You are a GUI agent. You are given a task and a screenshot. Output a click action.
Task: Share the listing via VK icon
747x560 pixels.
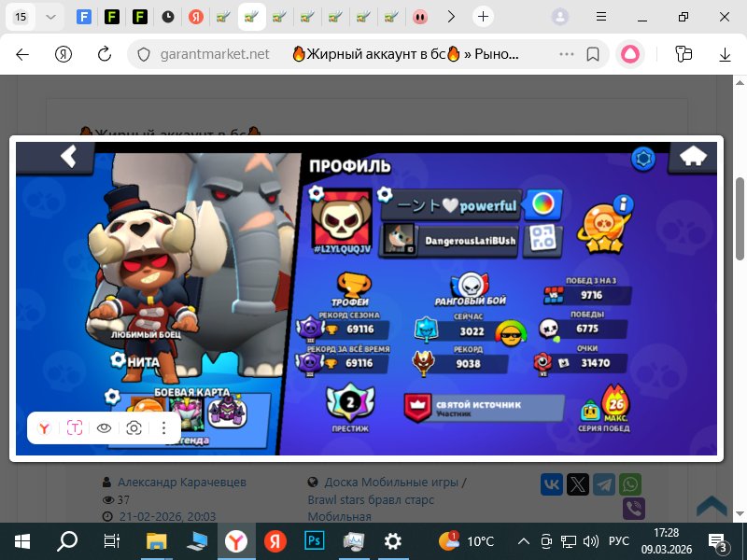pos(552,484)
